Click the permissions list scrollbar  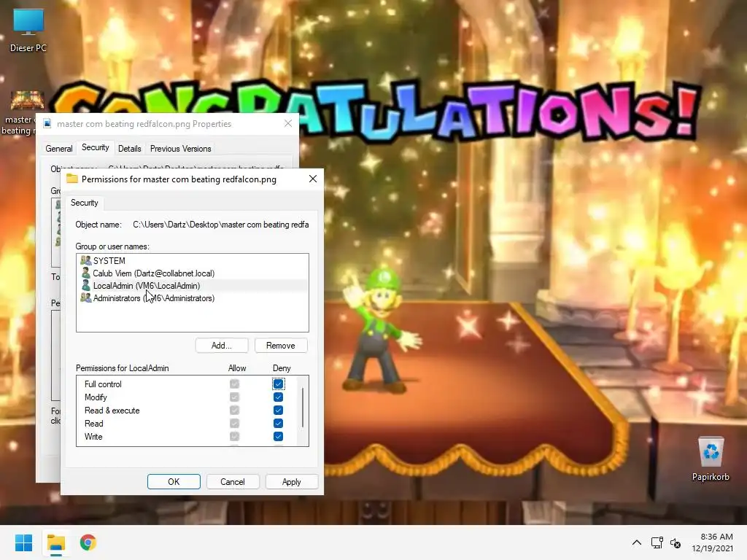(303, 408)
